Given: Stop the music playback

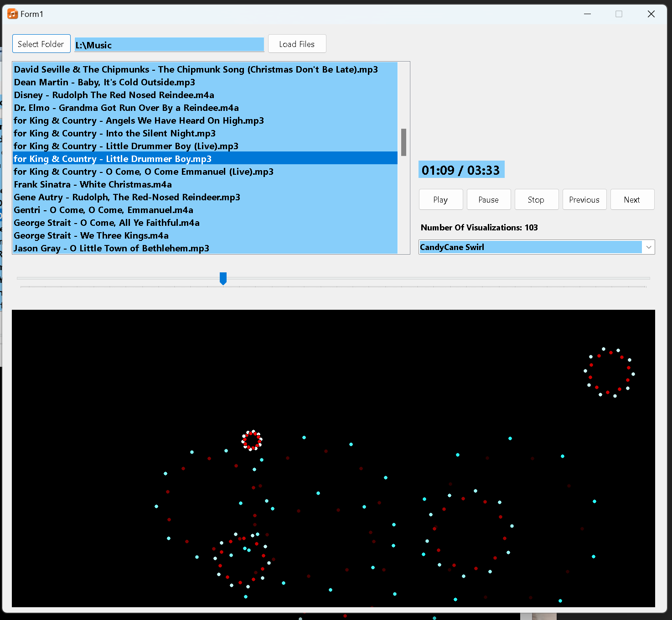Looking at the screenshot, I should (x=537, y=199).
